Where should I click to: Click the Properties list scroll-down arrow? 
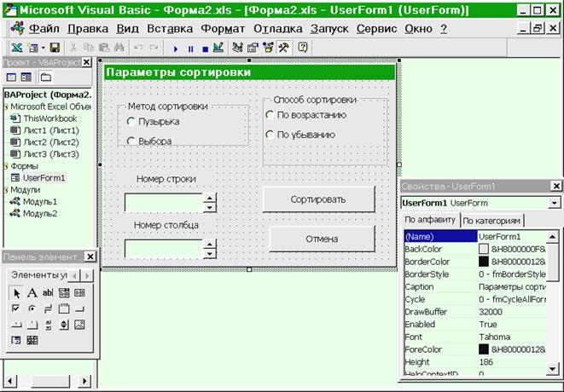click(552, 369)
